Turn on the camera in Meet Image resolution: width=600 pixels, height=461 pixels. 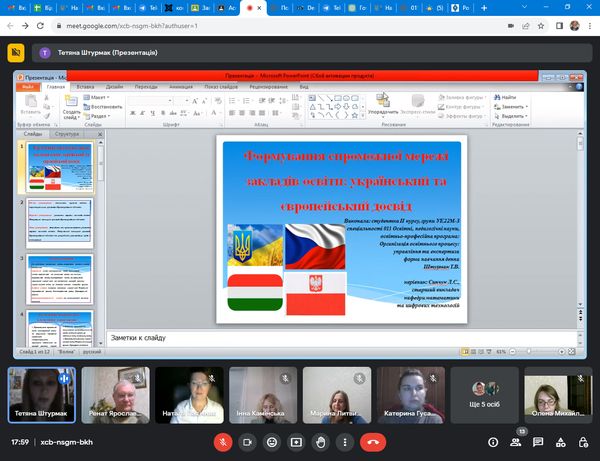coord(248,441)
